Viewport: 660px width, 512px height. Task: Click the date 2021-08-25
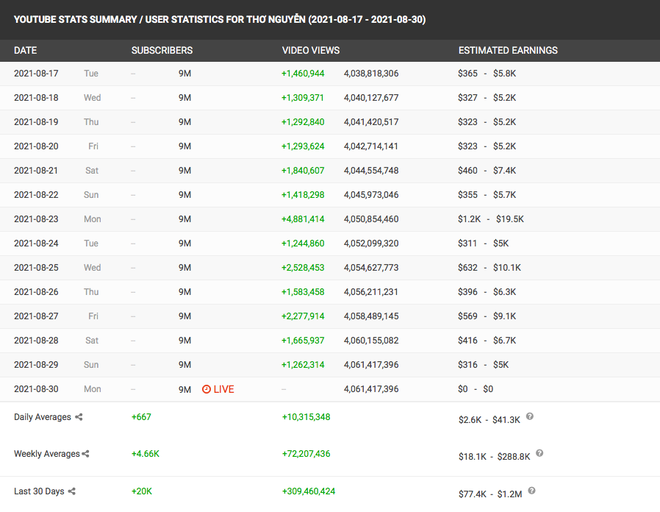[36, 268]
